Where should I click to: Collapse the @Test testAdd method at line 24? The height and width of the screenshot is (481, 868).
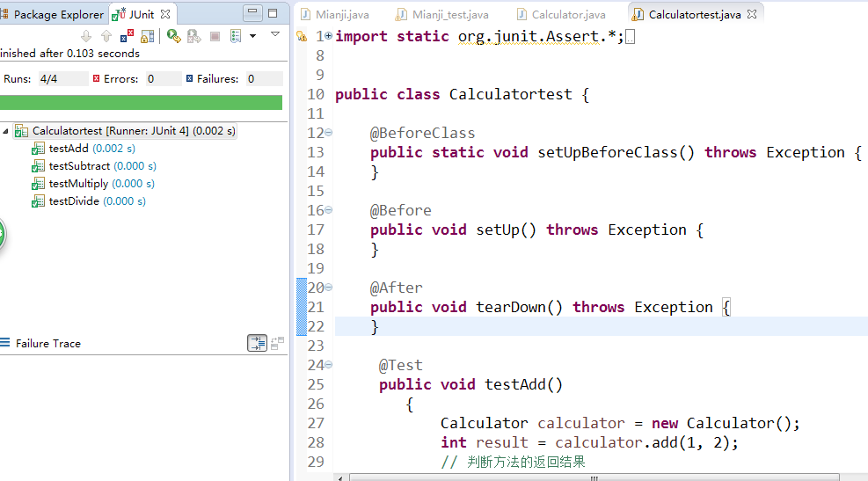point(328,365)
